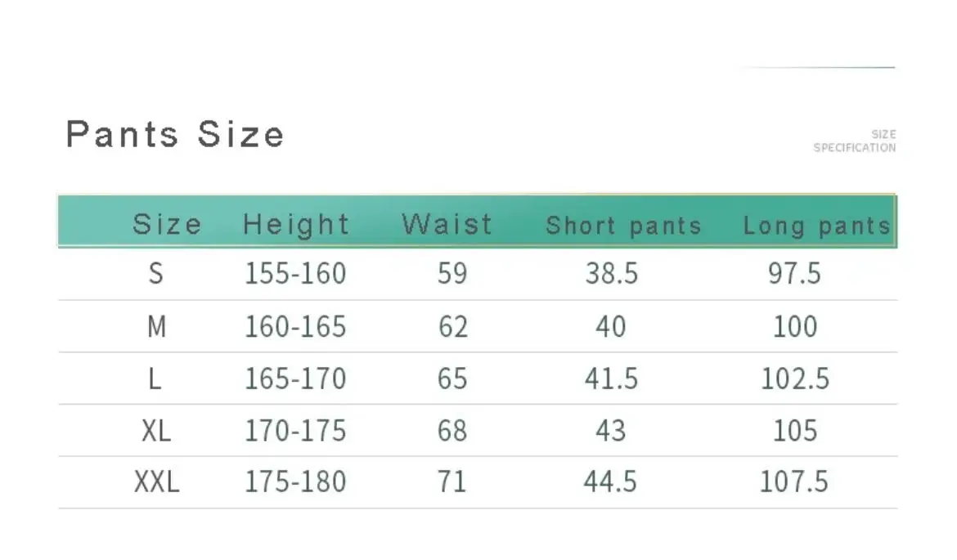This screenshot has width=957, height=560.
Task: Select the Long pants column header
Action: [816, 226]
